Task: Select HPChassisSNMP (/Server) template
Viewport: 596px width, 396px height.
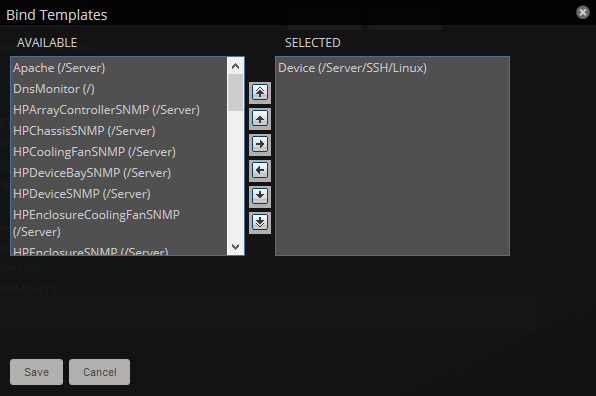Action: [x=119, y=131]
